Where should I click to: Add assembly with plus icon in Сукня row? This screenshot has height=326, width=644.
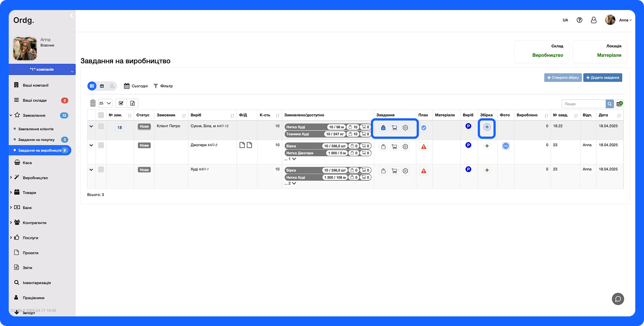[487, 127]
